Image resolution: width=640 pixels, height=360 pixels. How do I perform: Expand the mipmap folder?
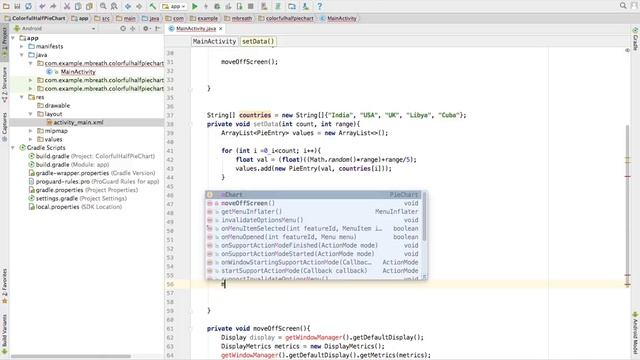coord(31,131)
